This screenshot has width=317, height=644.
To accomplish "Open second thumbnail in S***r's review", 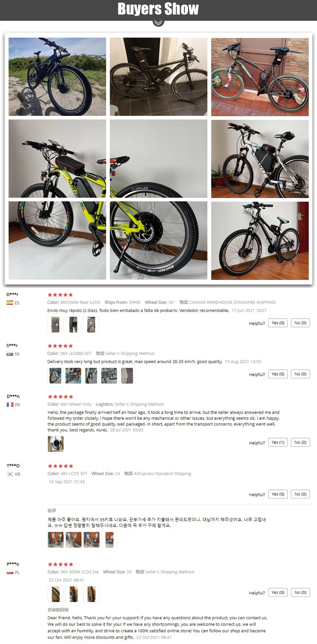I will 73,376.
